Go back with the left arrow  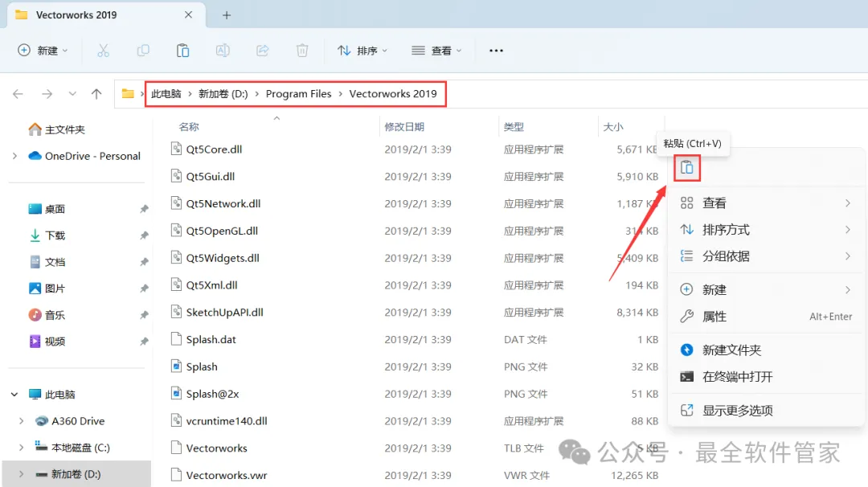[x=18, y=94]
